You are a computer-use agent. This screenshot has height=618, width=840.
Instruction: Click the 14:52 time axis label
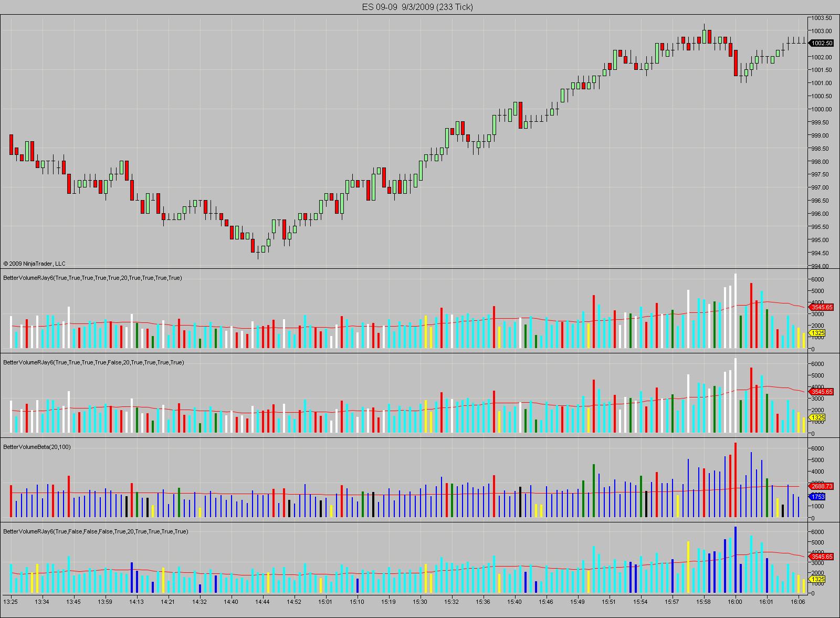[294, 602]
